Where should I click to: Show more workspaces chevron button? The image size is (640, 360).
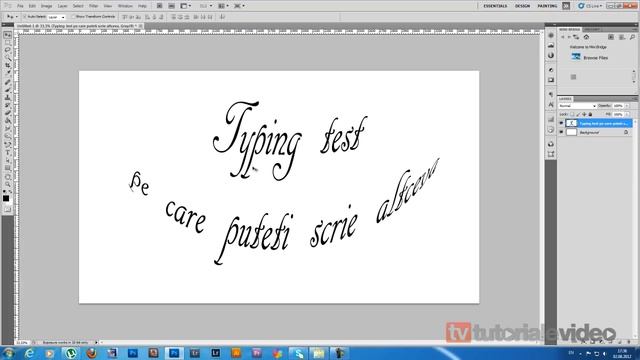pyautogui.click(x=566, y=6)
